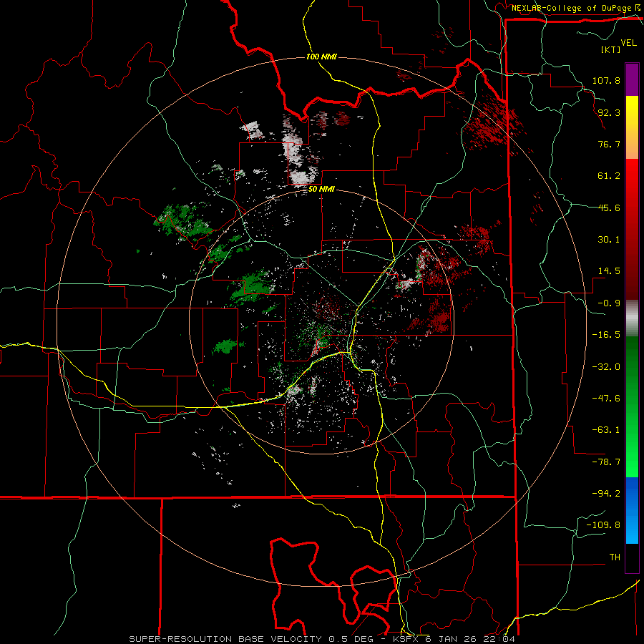Click the [KT] units label
Image resolution: width=644 pixels, height=644 pixels.
coord(611,49)
